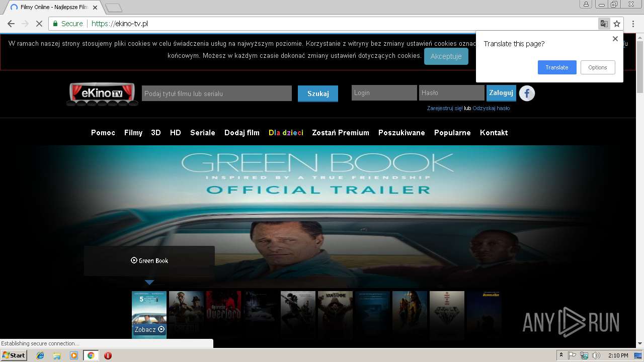Open the Filmy menu item

coord(133,133)
